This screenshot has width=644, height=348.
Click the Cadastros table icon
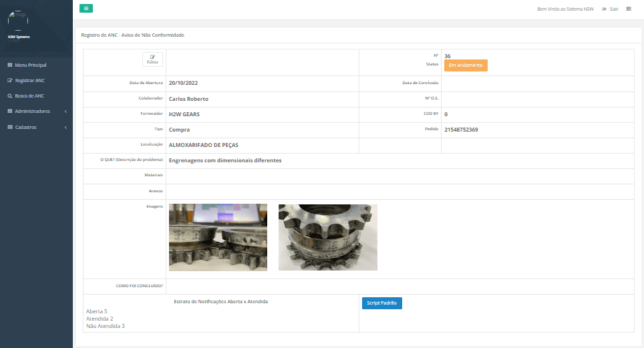coord(10,128)
